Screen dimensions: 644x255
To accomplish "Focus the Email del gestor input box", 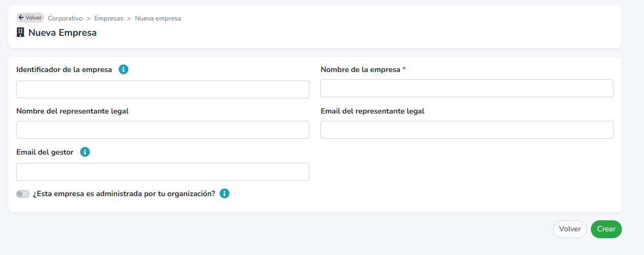I will (x=163, y=172).
